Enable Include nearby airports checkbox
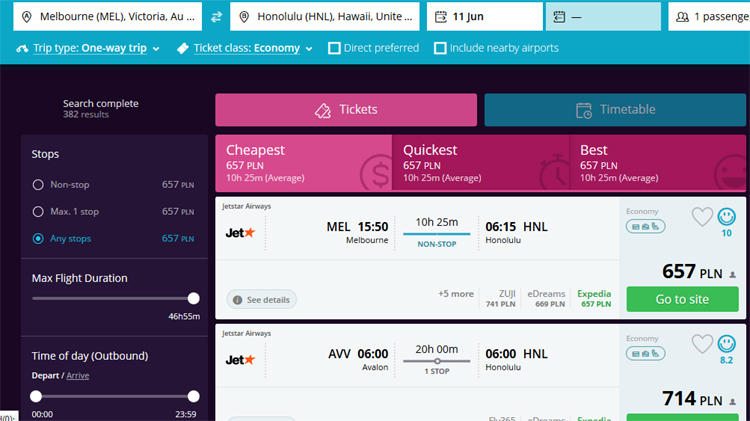This screenshot has width=750, height=421. coord(440,48)
